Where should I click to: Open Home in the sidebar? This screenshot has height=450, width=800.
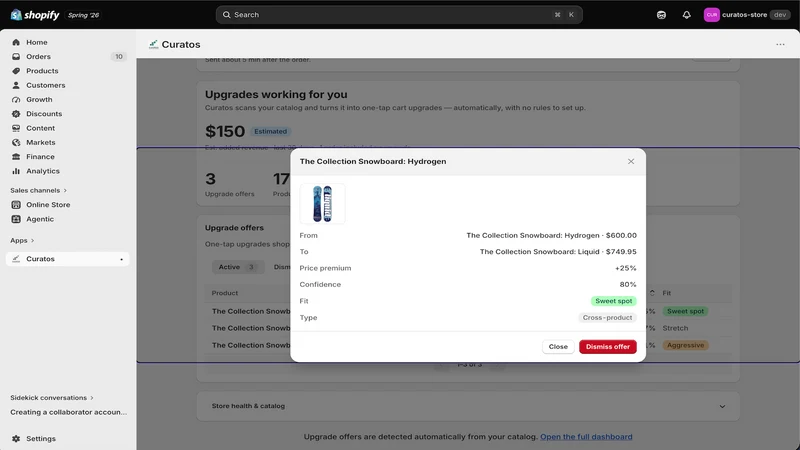(x=37, y=42)
